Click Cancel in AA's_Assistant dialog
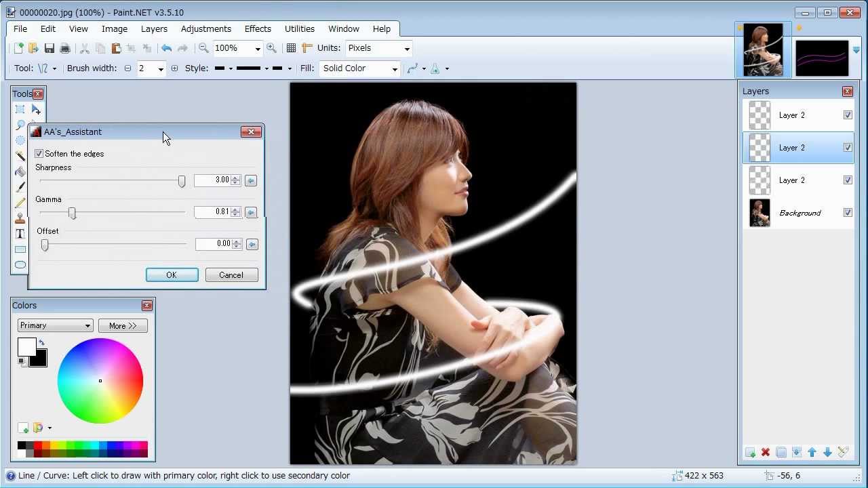The width and height of the screenshot is (868, 488). click(231, 275)
